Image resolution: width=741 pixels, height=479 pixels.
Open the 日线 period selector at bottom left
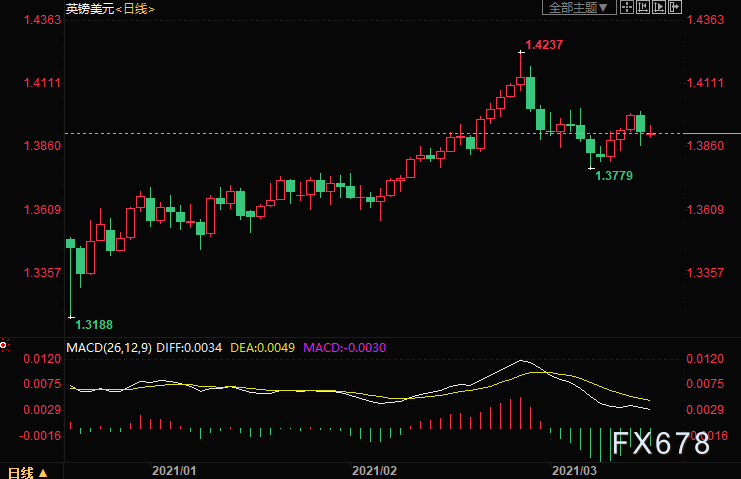click(x=28, y=472)
